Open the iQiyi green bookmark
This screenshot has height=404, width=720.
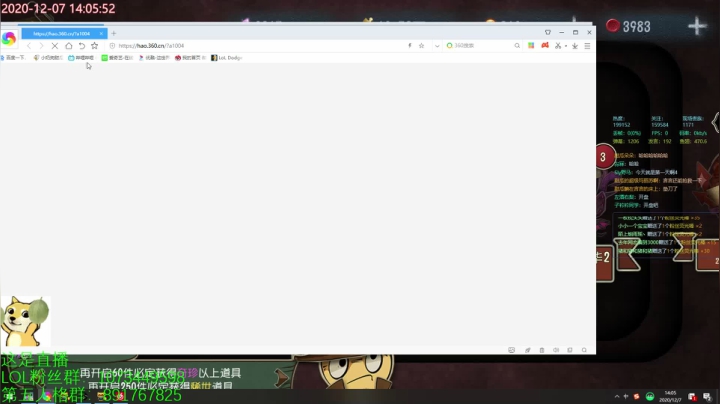tap(117, 58)
